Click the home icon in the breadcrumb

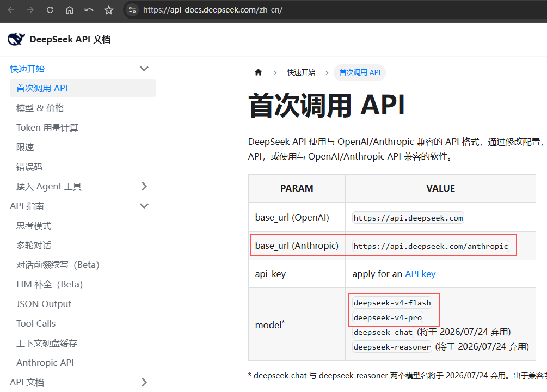258,72
